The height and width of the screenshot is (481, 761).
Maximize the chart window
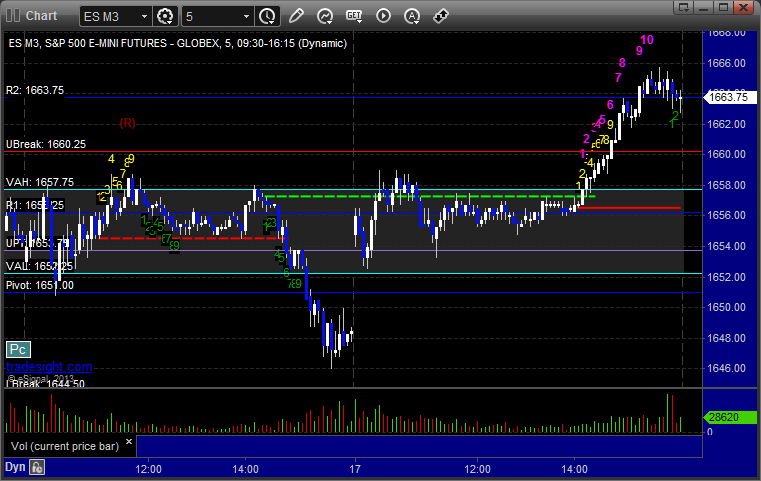[x=723, y=7]
